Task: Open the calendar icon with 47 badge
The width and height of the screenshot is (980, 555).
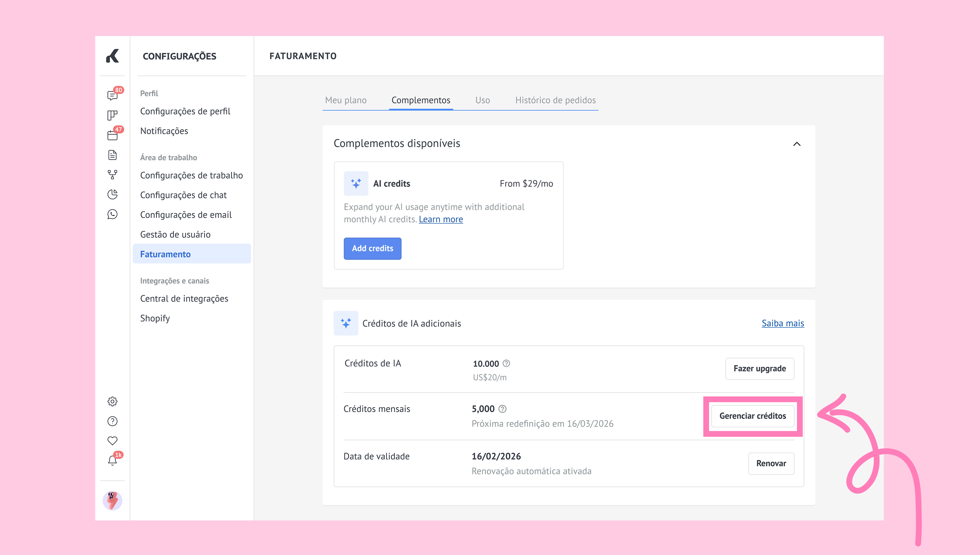Action: point(112,135)
